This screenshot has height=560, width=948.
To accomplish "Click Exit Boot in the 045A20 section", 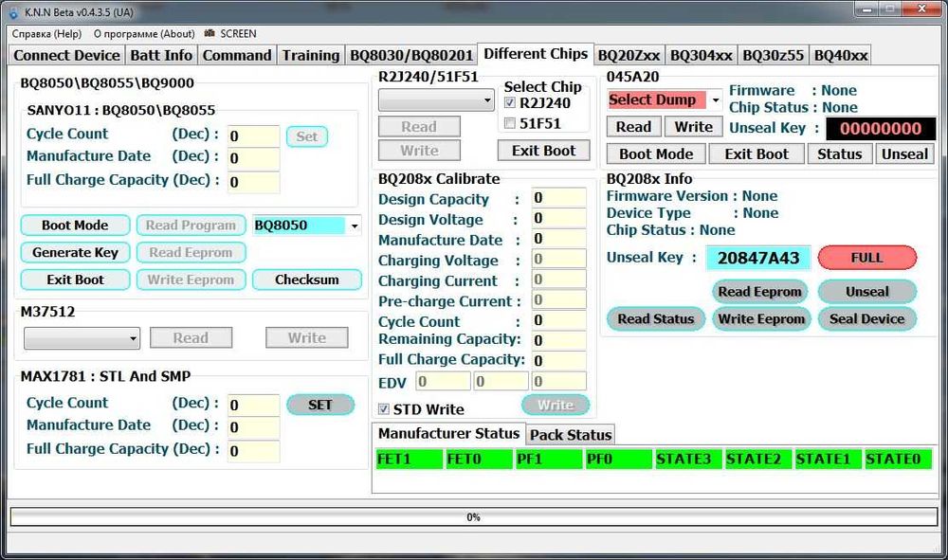I will [757, 154].
